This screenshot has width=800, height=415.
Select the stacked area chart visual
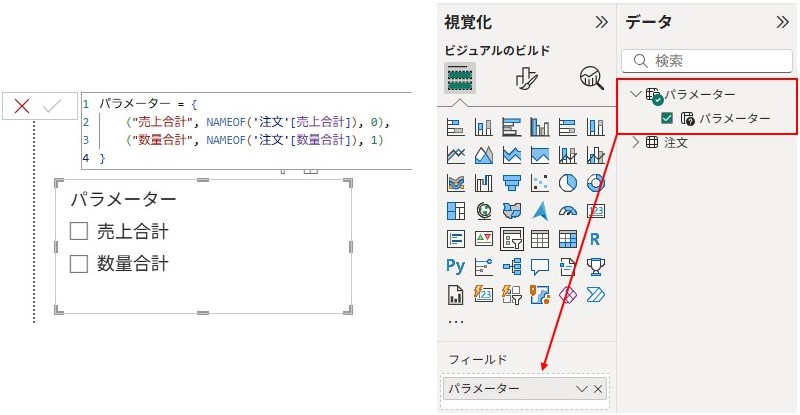[x=512, y=155]
